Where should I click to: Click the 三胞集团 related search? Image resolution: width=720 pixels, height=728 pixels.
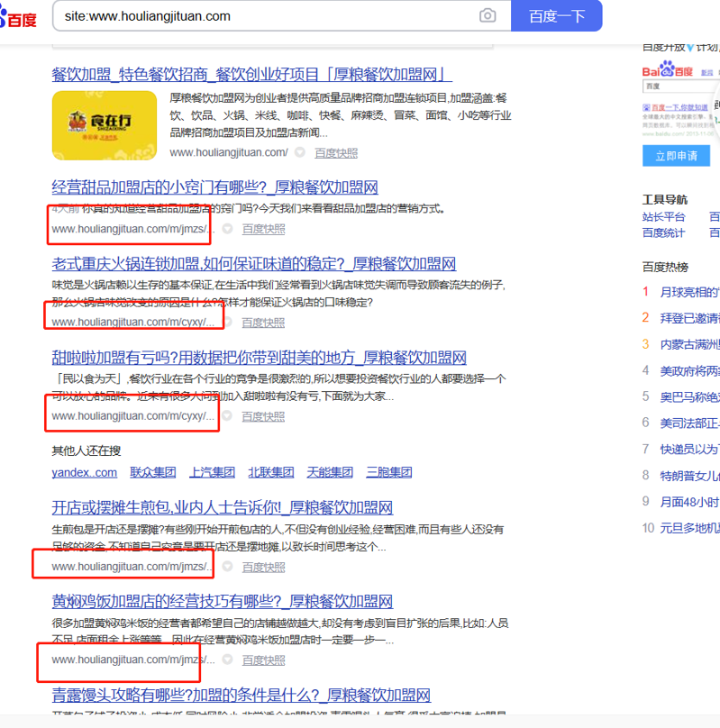[x=389, y=472]
